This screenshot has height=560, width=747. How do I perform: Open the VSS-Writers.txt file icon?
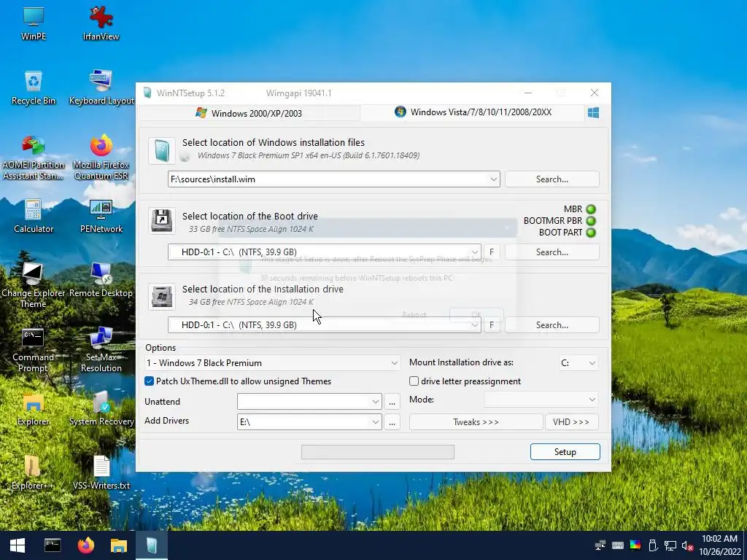tap(101, 472)
